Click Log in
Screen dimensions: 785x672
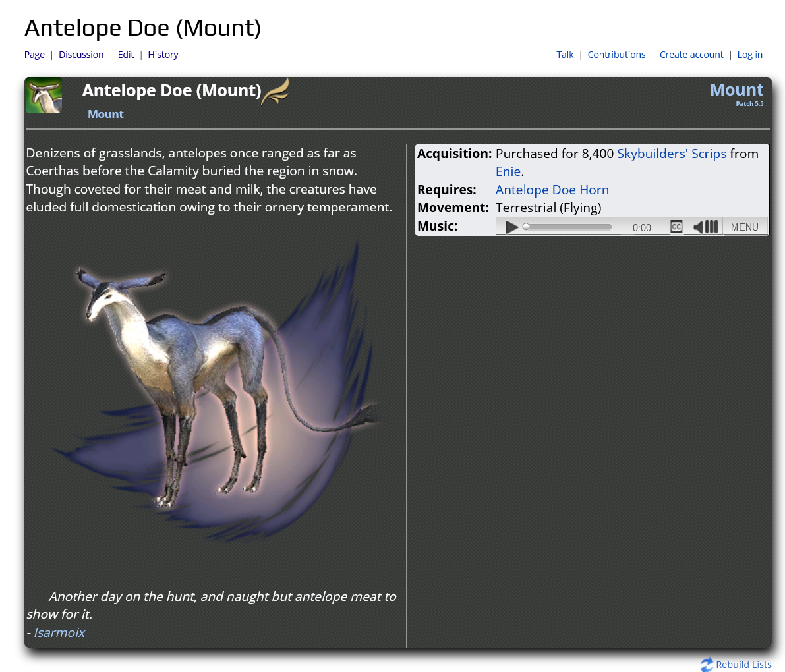coord(749,55)
